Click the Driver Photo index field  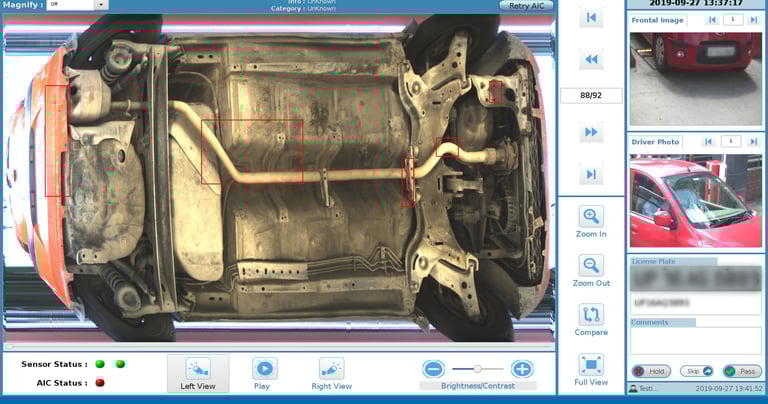[x=730, y=142]
